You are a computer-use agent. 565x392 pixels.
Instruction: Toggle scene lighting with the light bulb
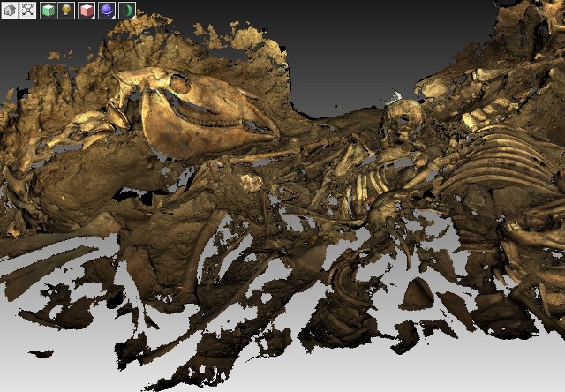pos(66,11)
